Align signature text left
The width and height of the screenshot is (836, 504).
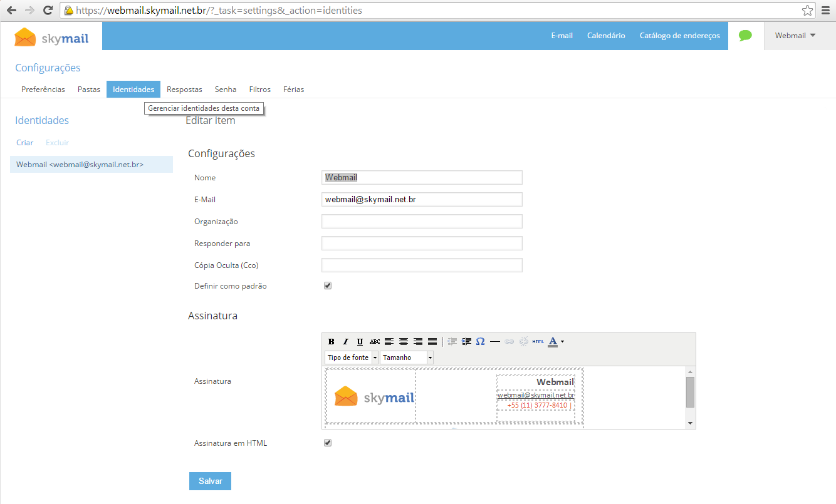click(x=389, y=342)
